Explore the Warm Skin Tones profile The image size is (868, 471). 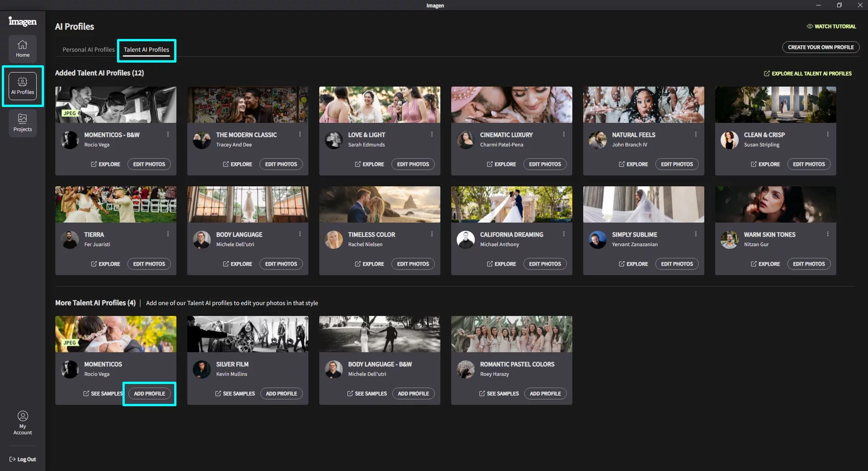[766, 264]
